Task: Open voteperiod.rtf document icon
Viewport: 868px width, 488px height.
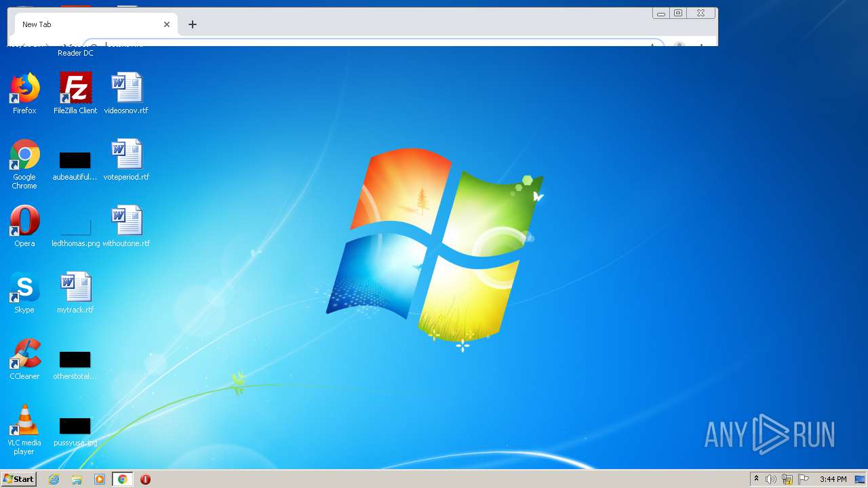Action: click(x=126, y=160)
